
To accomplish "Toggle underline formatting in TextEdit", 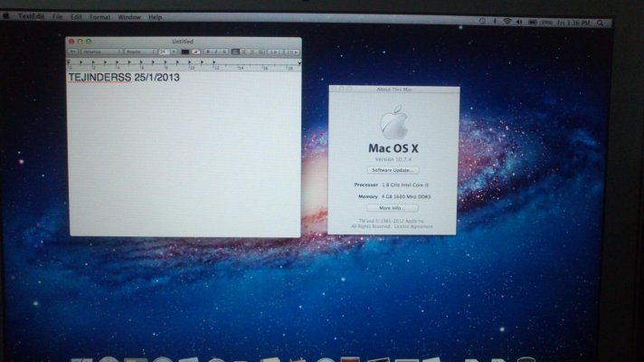I will 224,52.
